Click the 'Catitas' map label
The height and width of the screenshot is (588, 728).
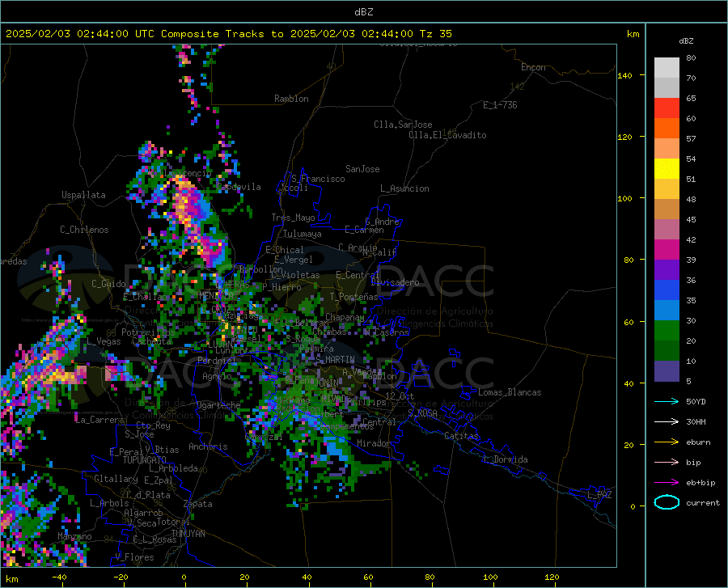(x=461, y=436)
